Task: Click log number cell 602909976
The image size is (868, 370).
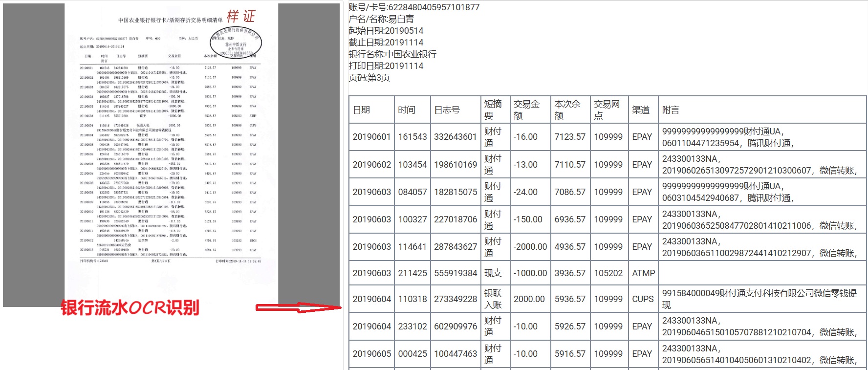Action: 456,326
